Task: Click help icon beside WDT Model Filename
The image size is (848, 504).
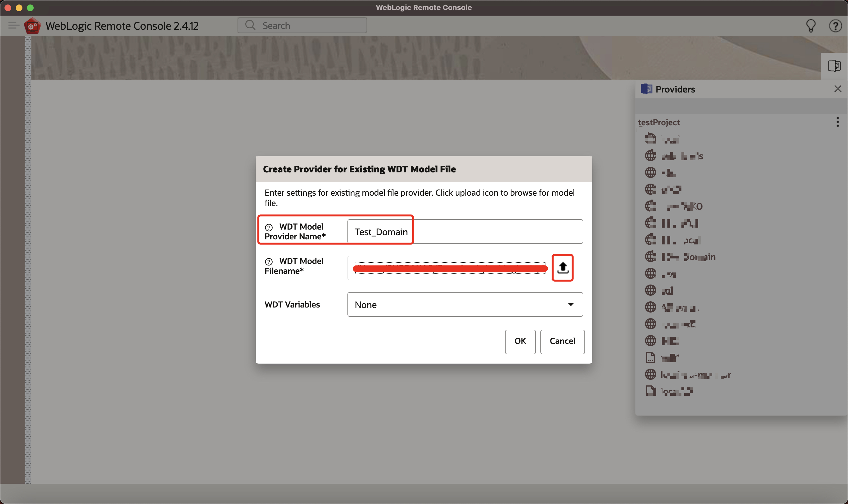Action: click(269, 262)
